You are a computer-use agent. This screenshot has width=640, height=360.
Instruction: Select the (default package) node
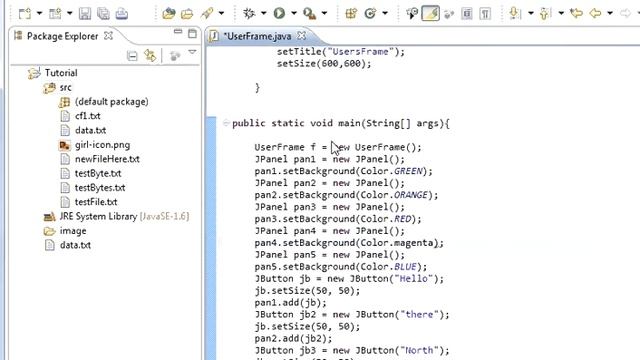click(111, 102)
